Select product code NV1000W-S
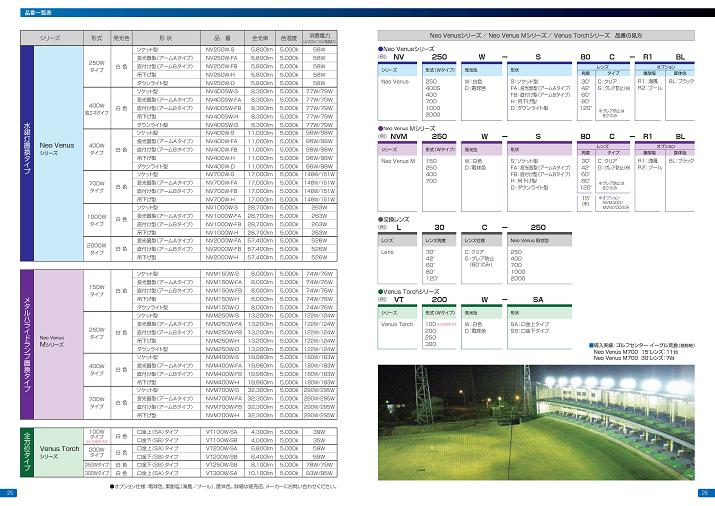The height and width of the screenshot is (506, 715). (222, 207)
